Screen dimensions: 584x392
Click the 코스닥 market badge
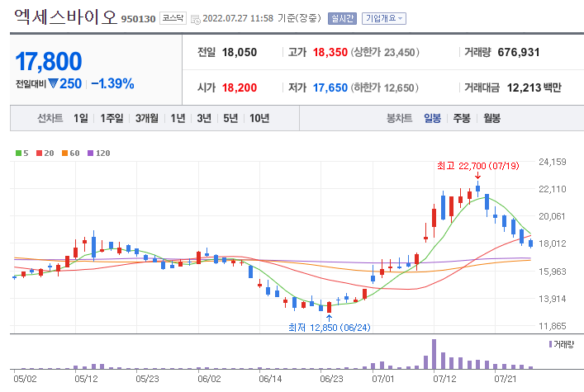173,18
